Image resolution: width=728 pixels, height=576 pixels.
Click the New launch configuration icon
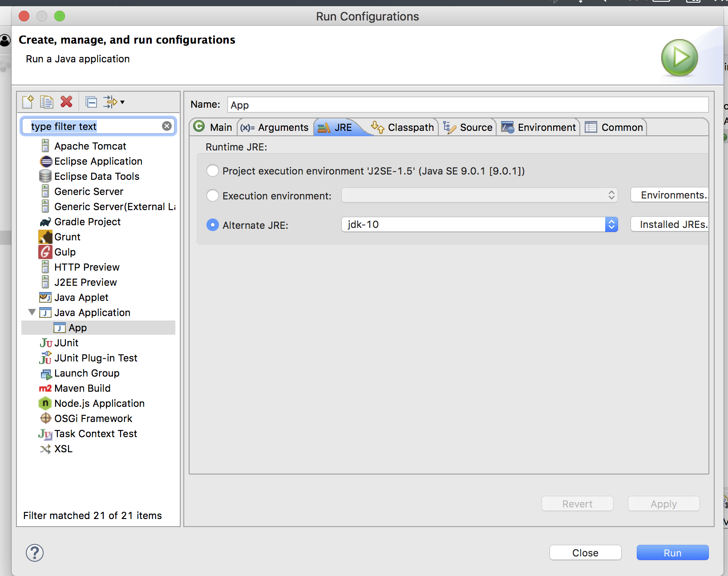(x=28, y=102)
